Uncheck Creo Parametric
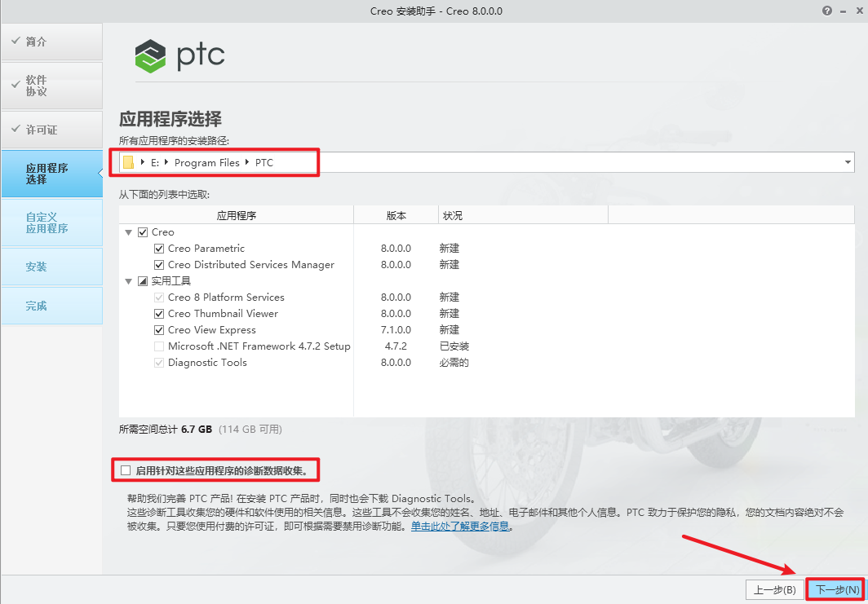868x604 pixels. pos(159,248)
